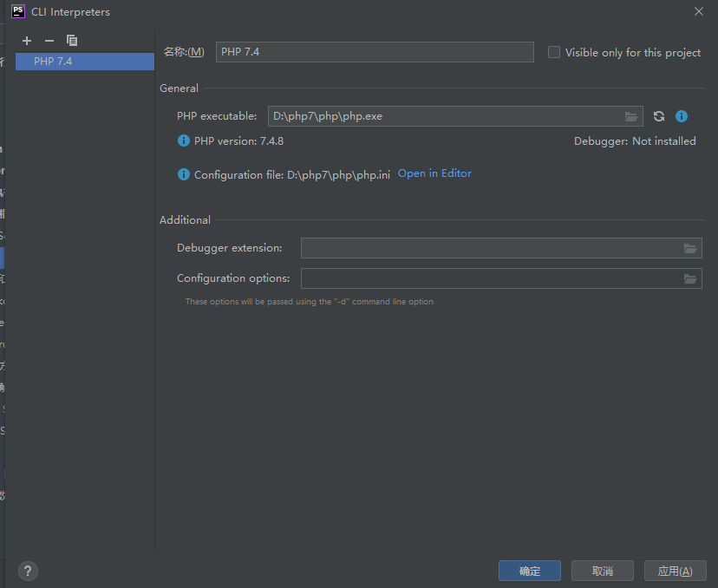Cancel with the 取消 button
This screenshot has width=718, height=588.
(603, 571)
